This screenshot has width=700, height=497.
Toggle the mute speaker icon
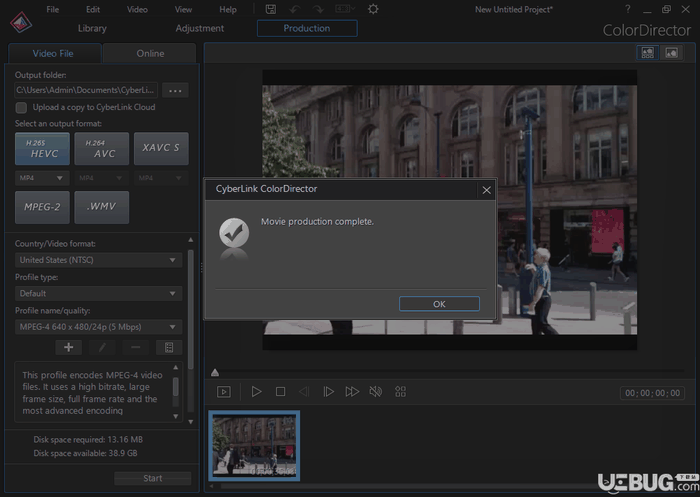pos(376,392)
